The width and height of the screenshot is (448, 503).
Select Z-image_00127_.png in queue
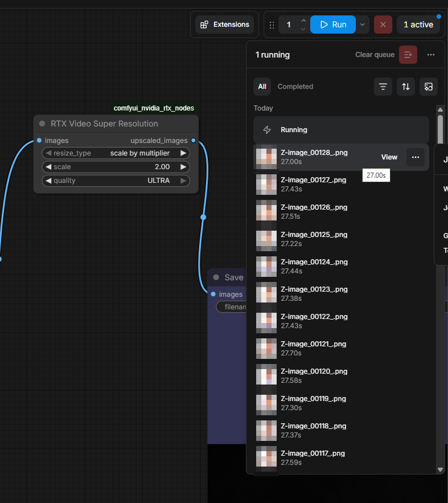(341, 184)
